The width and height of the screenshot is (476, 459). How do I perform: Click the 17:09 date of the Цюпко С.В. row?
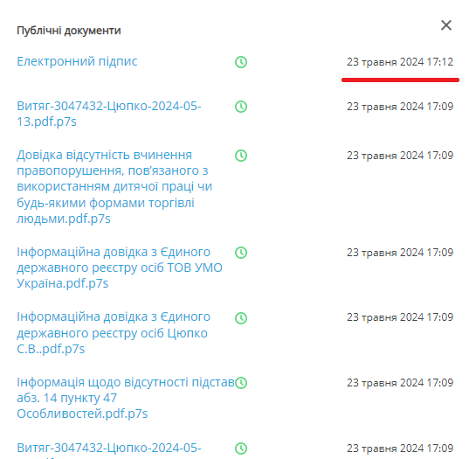click(400, 317)
